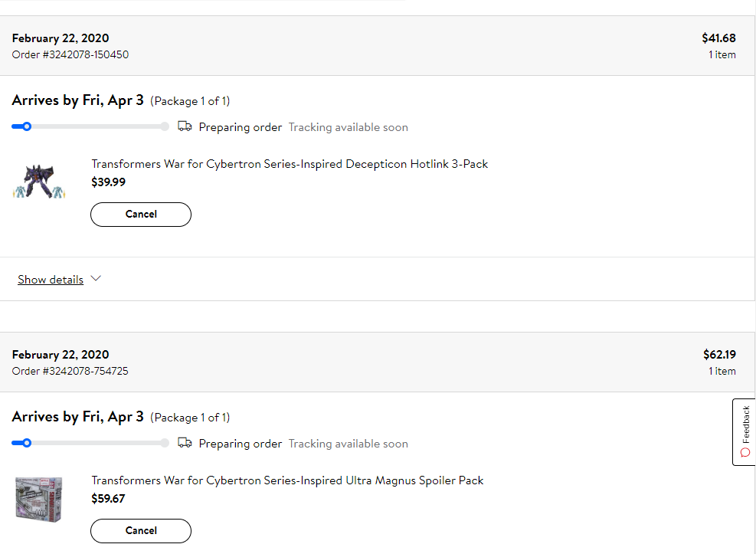Screen dimensions: 756x554
Task: Click the progress tracker for order #3242078-754725
Action: coord(90,443)
